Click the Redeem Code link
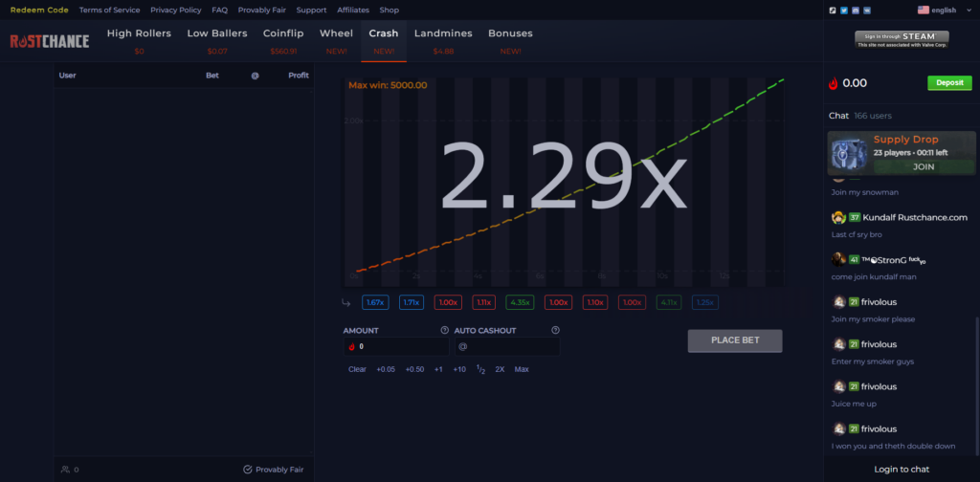The width and height of the screenshot is (980, 482). click(x=39, y=10)
